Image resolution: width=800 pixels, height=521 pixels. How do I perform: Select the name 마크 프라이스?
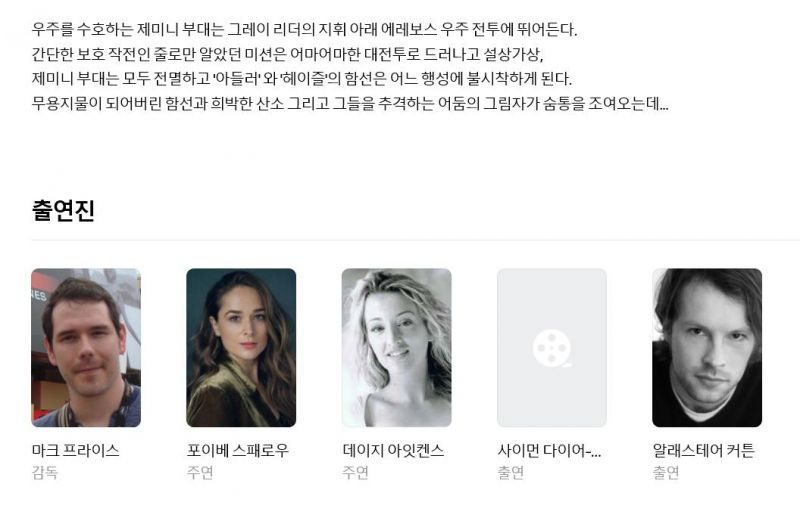(76, 451)
